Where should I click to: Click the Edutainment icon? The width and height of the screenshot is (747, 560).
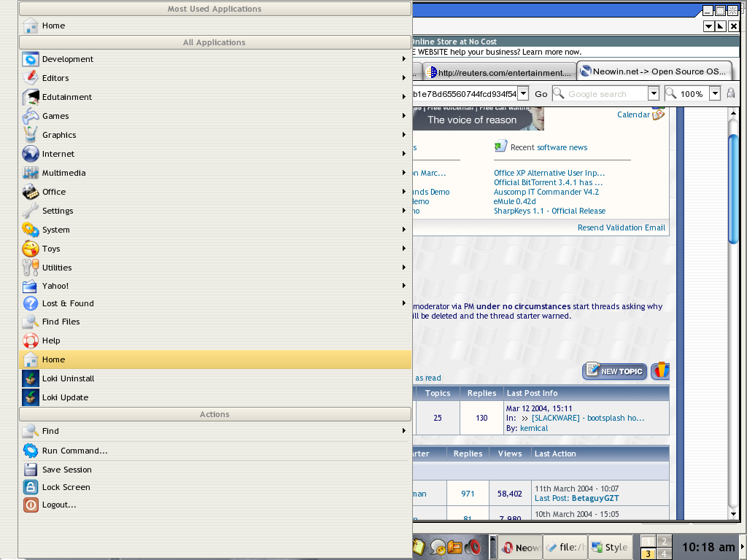click(x=31, y=97)
